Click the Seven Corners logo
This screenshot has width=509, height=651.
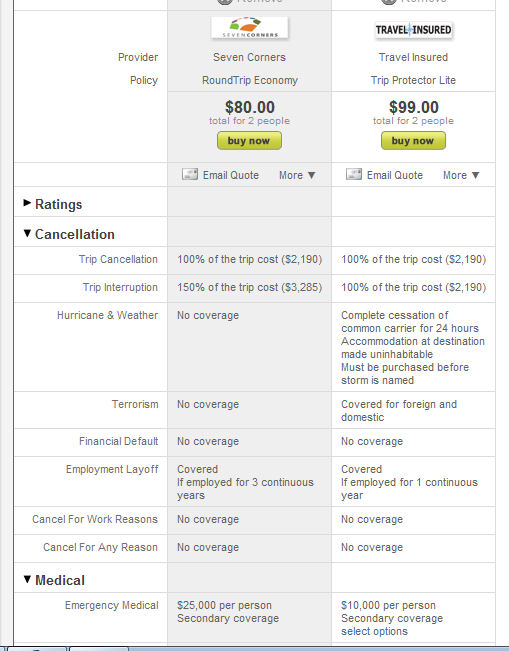250,28
